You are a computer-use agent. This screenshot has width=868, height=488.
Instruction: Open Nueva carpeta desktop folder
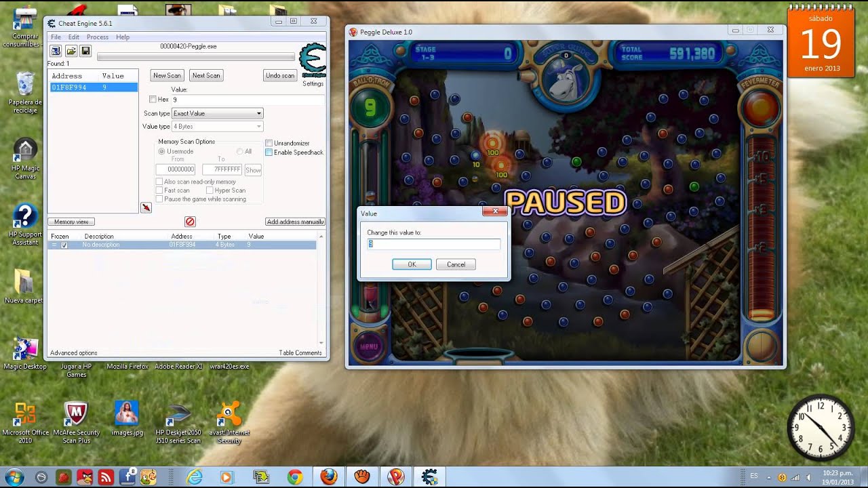pos(24,286)
